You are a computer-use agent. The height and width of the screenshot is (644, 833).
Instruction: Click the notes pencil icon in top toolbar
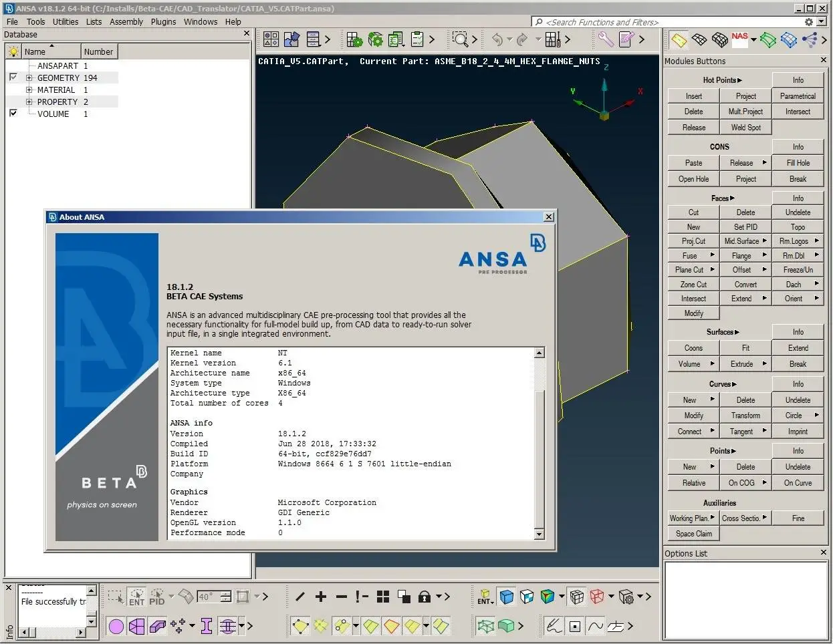[626, 39]
